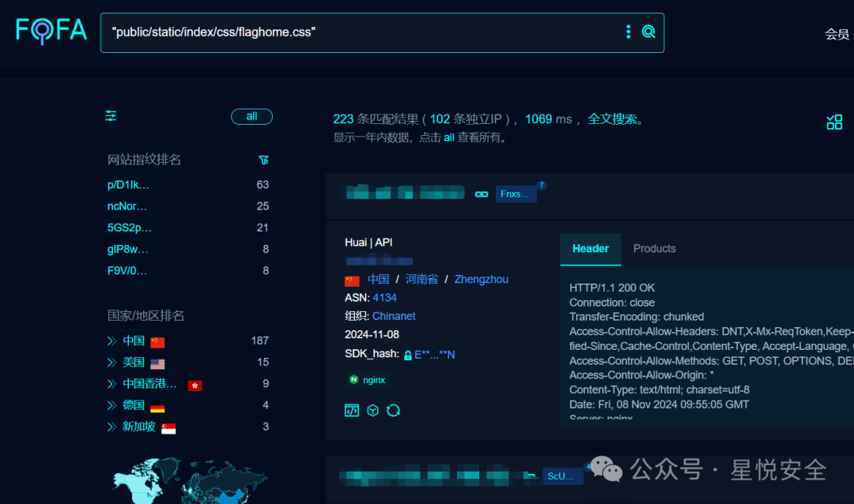Open the 会员 menu item
Screen dimensions: 854x504
[x=837, y=34]
